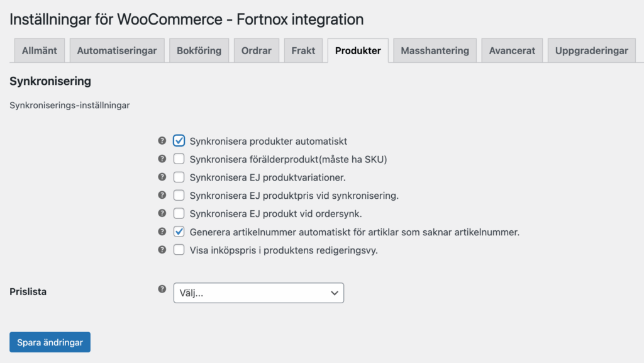This screenshot has width=644, height=363.
Task: Enable "Visa inköpspris i produktens redigeringsvy"
Action: (x=179, y=250)
